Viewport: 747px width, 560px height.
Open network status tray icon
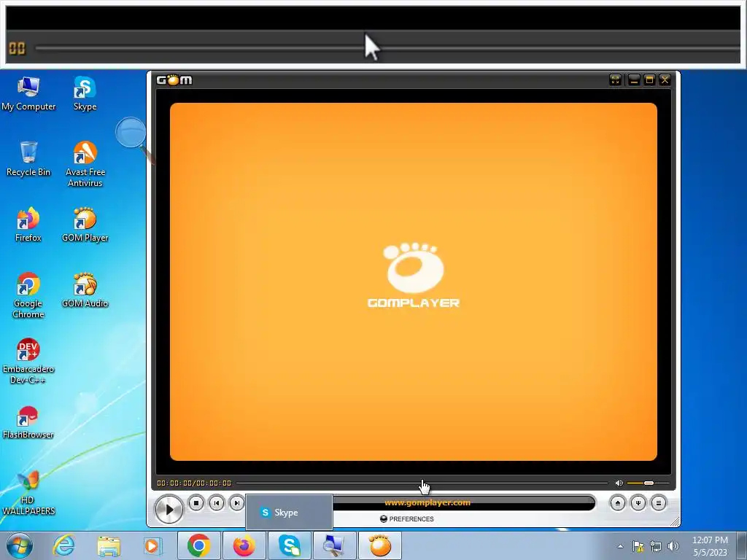(656, 546)
